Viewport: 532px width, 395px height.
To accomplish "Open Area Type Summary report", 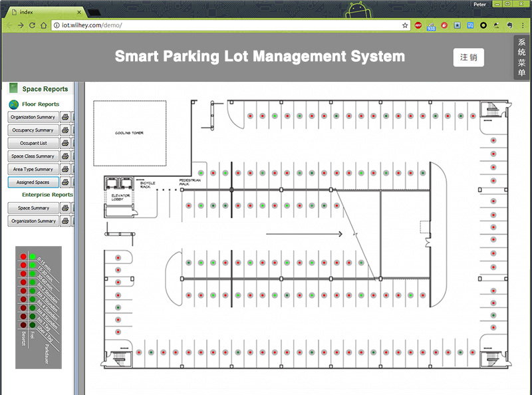I will pos(33,169).
